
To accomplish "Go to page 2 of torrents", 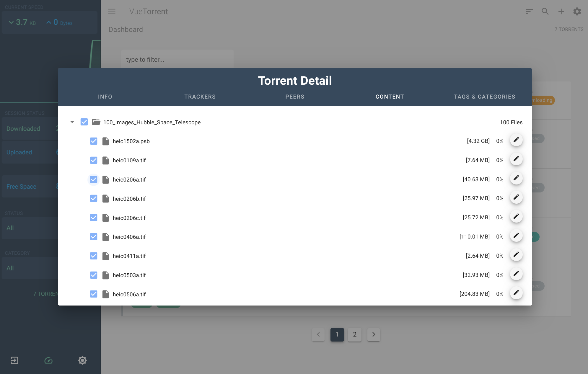I will pos(355,334).
